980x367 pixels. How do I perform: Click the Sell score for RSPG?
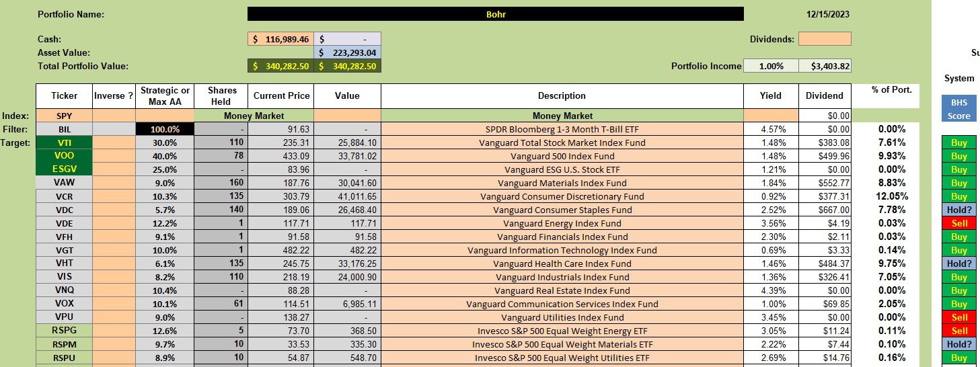(959, 331)
